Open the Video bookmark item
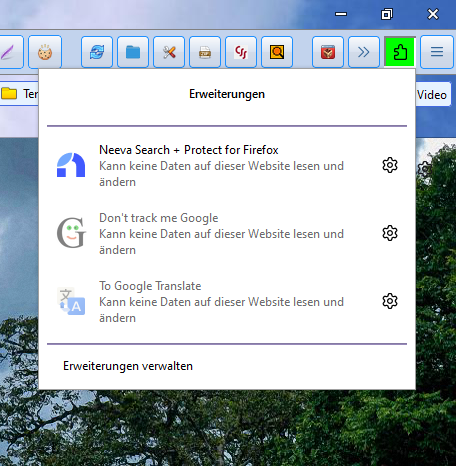Viewport: 456px width, 466px height. (432, 95)
